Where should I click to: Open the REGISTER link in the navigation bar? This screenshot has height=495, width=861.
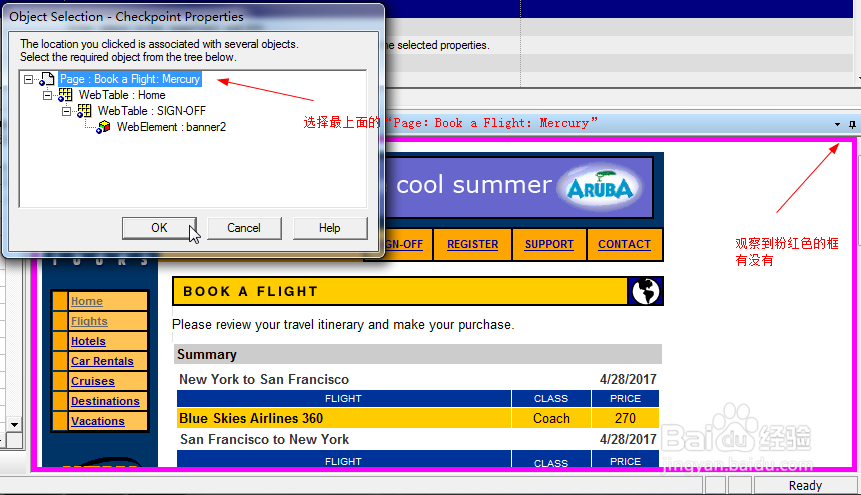coord(472,244)
